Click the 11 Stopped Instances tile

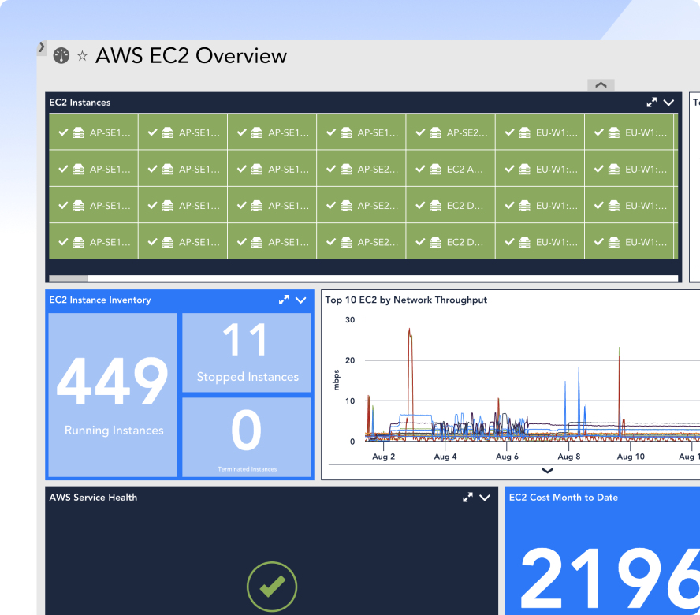click(x=247, y=352)
